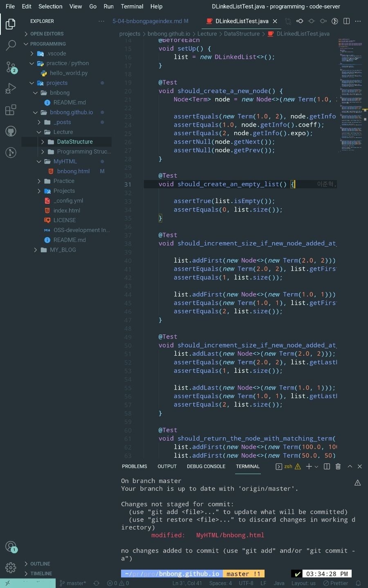Image resolution: width=368 pixels, height=588 pixels.
Task: Click the code minimap overview
Action: (350, 95)
